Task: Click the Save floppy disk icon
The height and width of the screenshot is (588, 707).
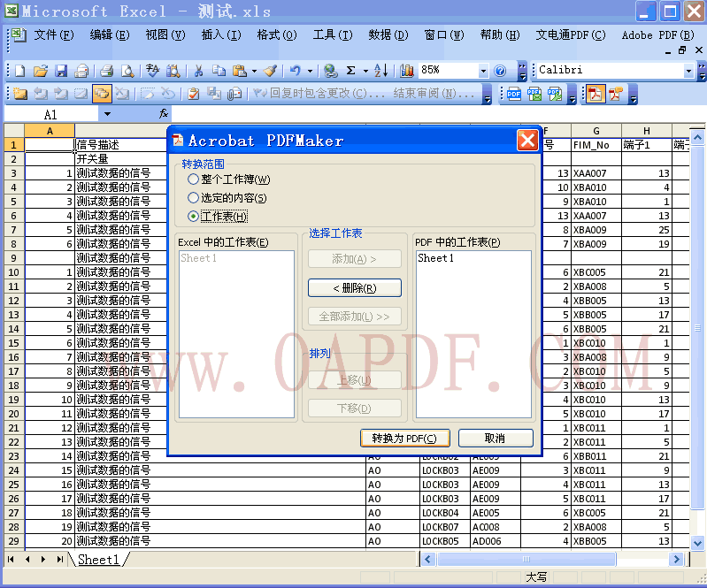Action: 61,71
